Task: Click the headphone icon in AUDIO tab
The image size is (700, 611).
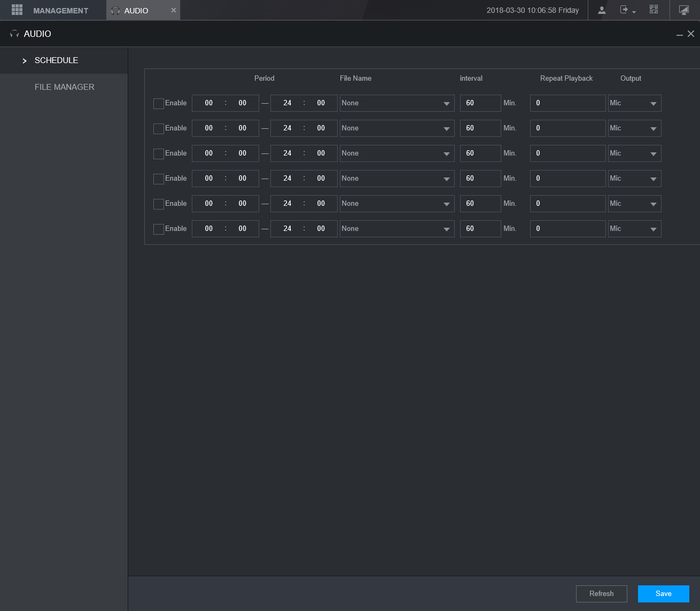Action: coord(115,11)
